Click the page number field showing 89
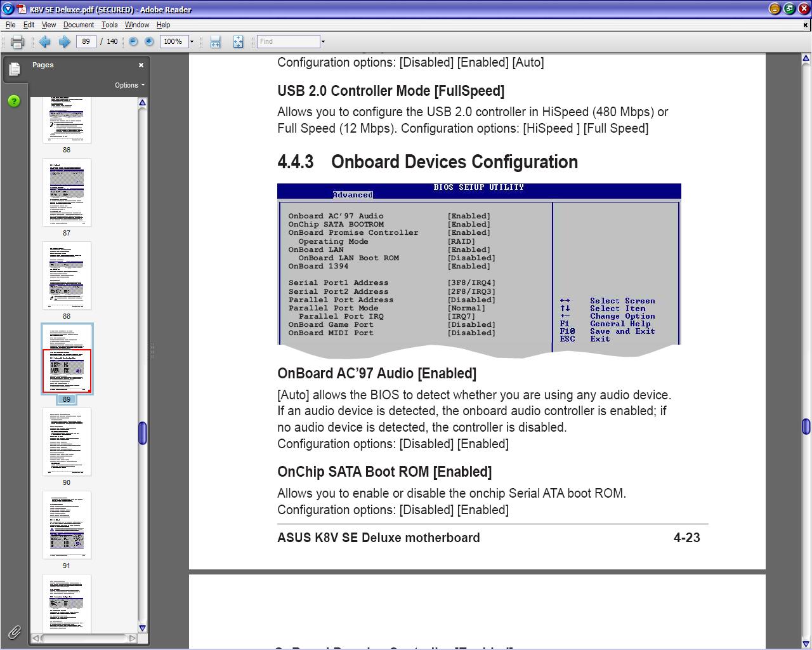812x650 pixels. (x=86, y=41)
